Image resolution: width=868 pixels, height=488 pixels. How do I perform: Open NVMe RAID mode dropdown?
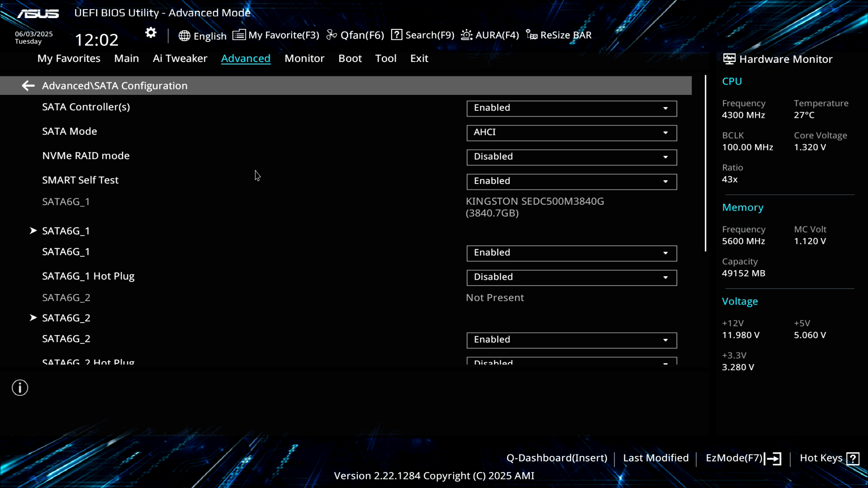571,157
